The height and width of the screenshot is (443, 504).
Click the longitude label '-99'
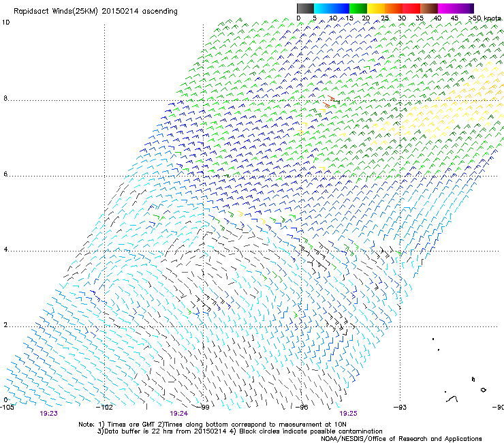203,408
